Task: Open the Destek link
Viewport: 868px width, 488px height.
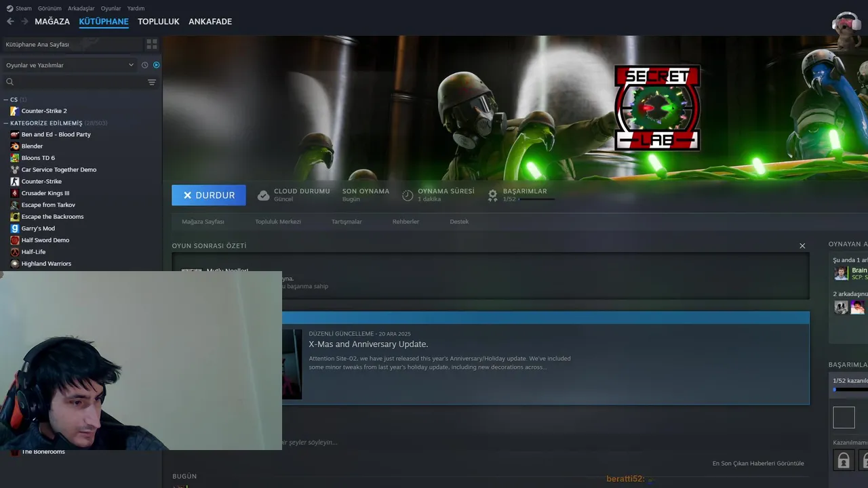Action: coord(459,222)
